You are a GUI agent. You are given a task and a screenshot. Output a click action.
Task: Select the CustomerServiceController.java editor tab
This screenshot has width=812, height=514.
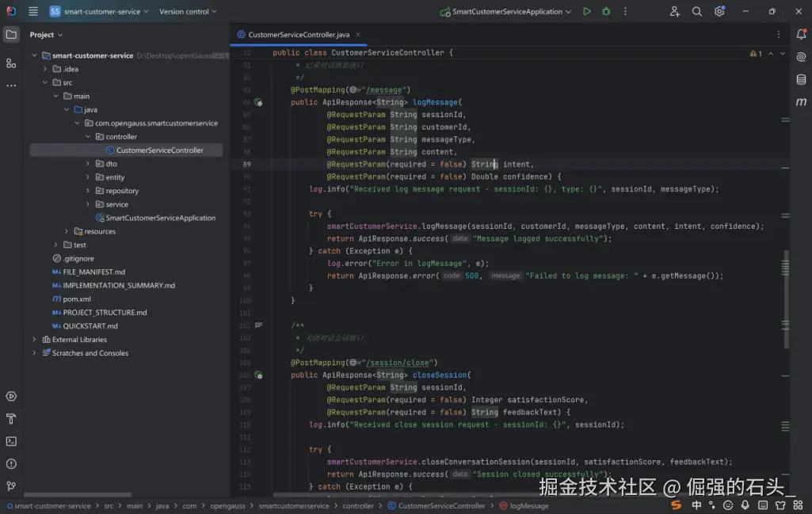[x=298, y=35]
